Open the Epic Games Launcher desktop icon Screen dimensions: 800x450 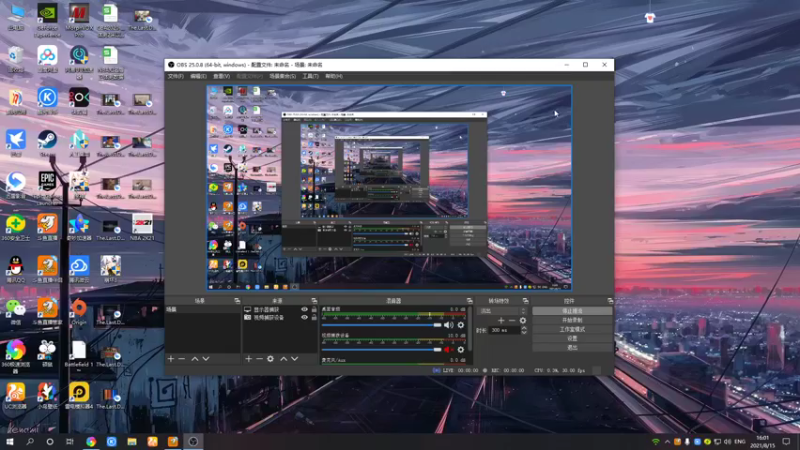pos(47,185)
